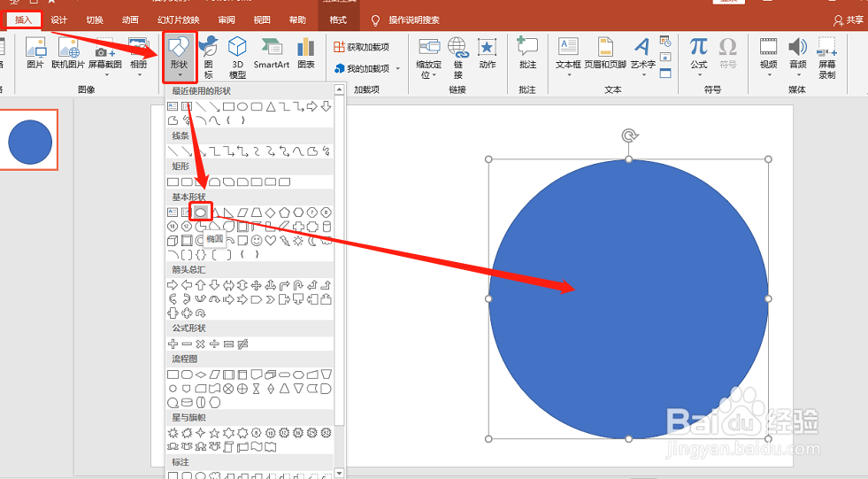Open 联机图片 online pictures
868x479 pixels.
coord(68,53)
